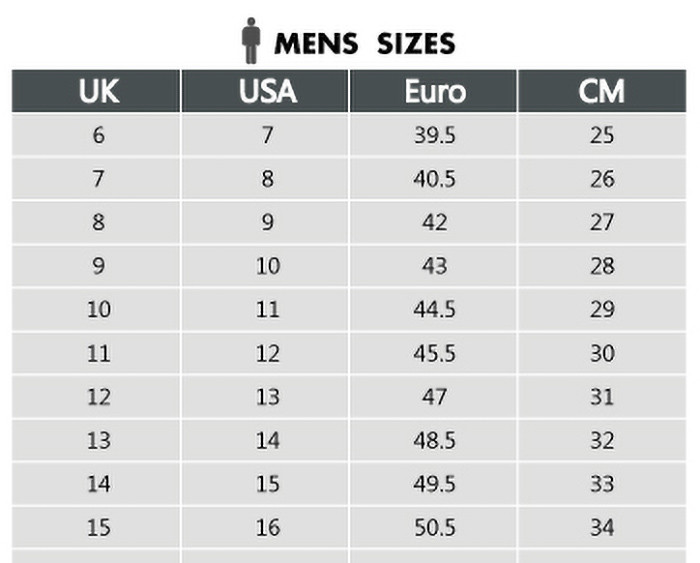Click Euro size 48.5 cell

[x=433, y=440]
